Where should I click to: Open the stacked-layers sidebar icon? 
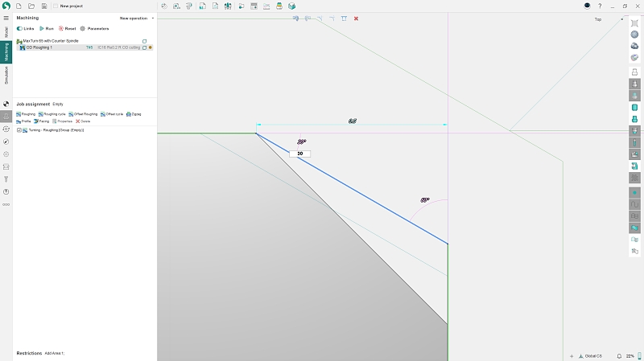6,167
